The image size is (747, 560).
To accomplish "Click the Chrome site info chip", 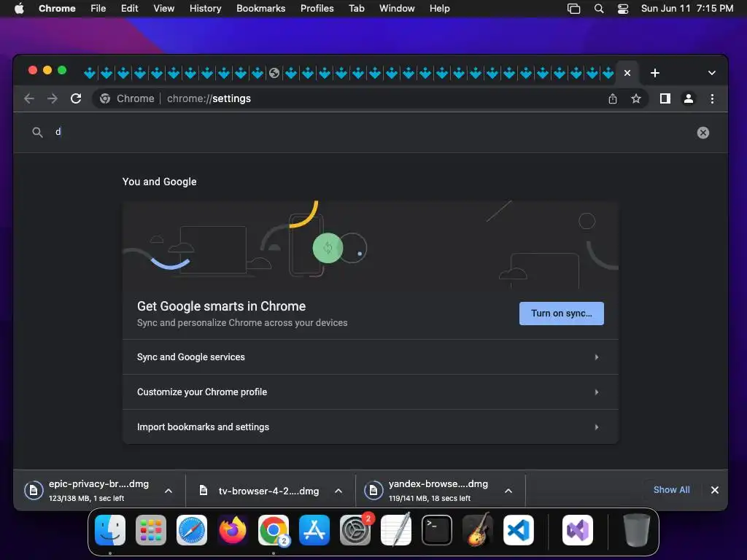I will pos(127,98).
